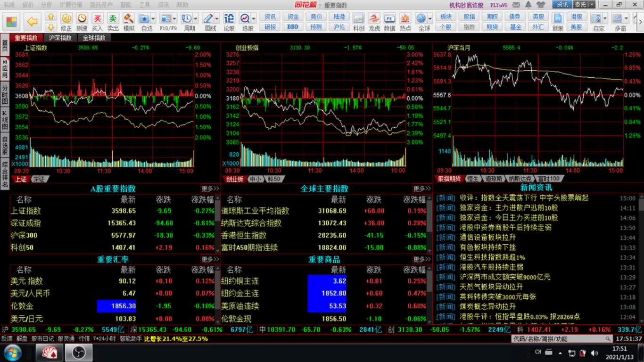Screen dimensions: 644x362
Task: Open the 测速 speed test tool
Action: 82,22
